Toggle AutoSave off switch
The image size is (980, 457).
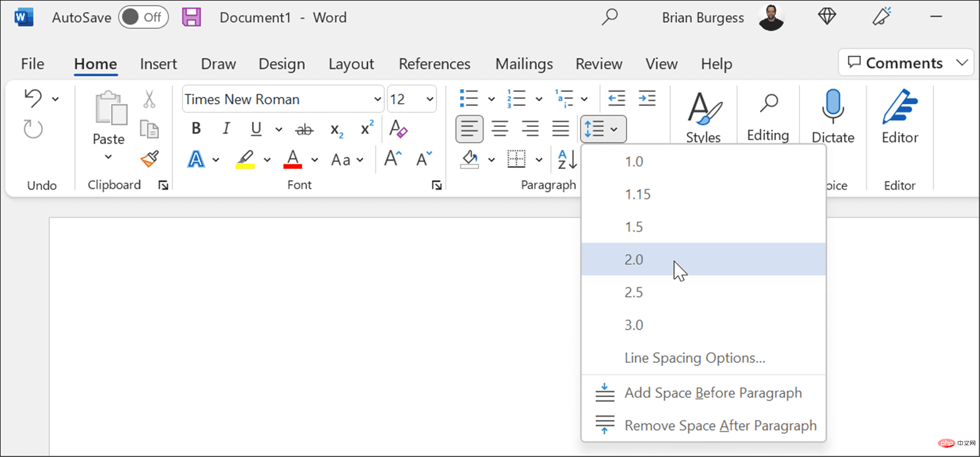(x=143, y=17)
